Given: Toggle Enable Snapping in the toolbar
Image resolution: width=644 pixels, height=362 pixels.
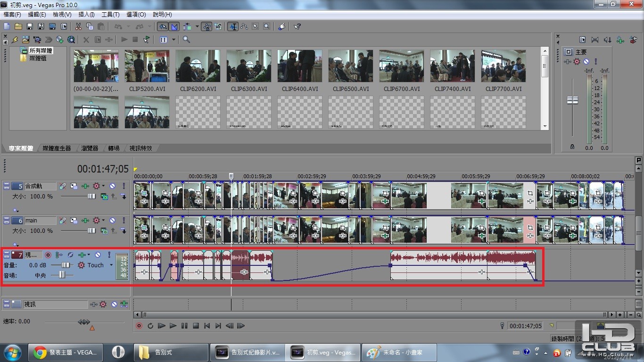Looking at the screenshot, I should (x=162, y=26).
